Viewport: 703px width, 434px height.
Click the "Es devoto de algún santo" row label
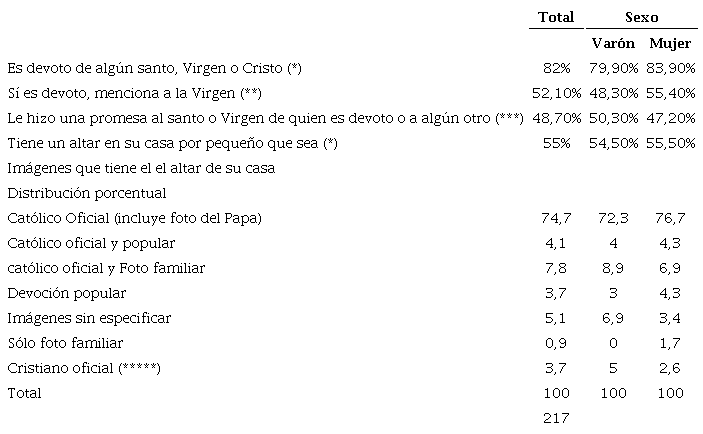pos(154,69)
